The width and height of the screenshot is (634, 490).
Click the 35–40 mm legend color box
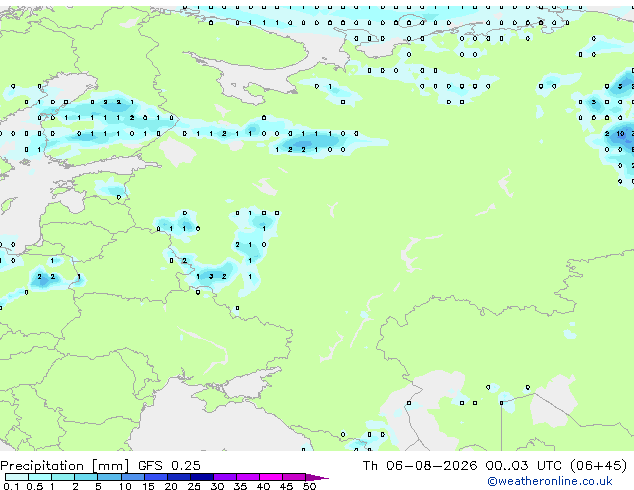pyautogui.click(x=247, y=477)
